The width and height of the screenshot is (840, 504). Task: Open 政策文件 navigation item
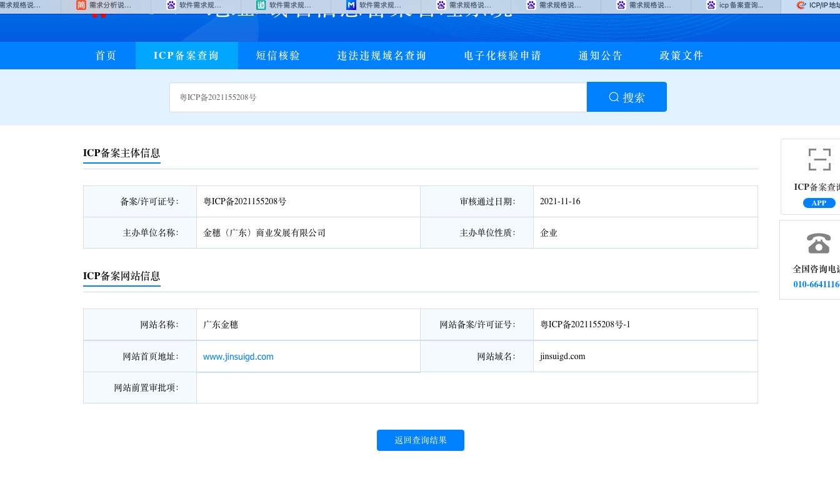pyautogui.click(x=681, y=56)
